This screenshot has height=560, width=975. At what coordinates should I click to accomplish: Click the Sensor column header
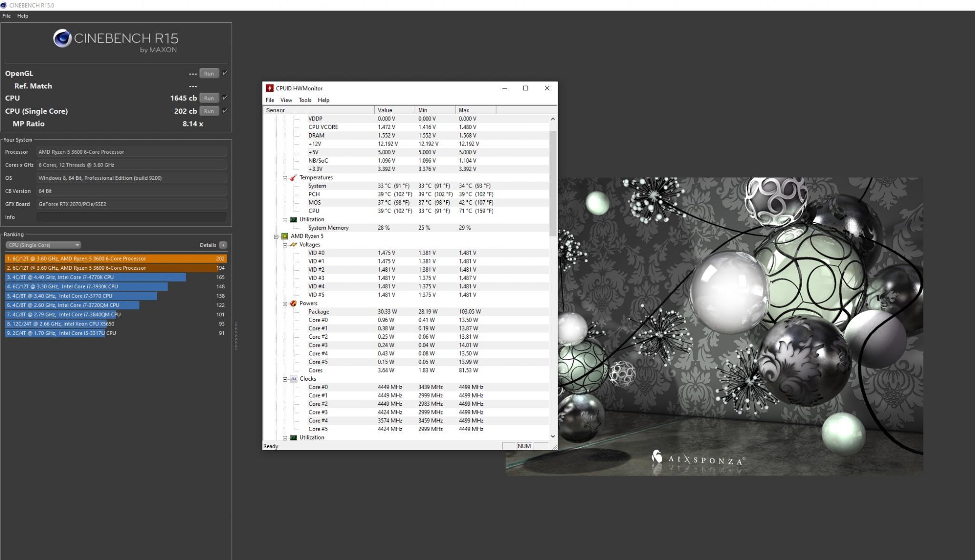click(x=319, y=110)
